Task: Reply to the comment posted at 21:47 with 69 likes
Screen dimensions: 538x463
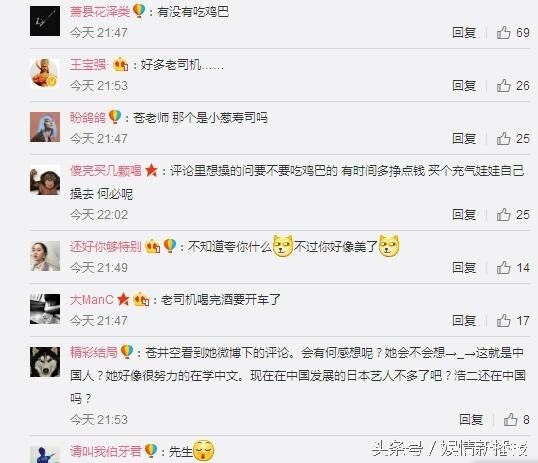Action: [464, 33]
